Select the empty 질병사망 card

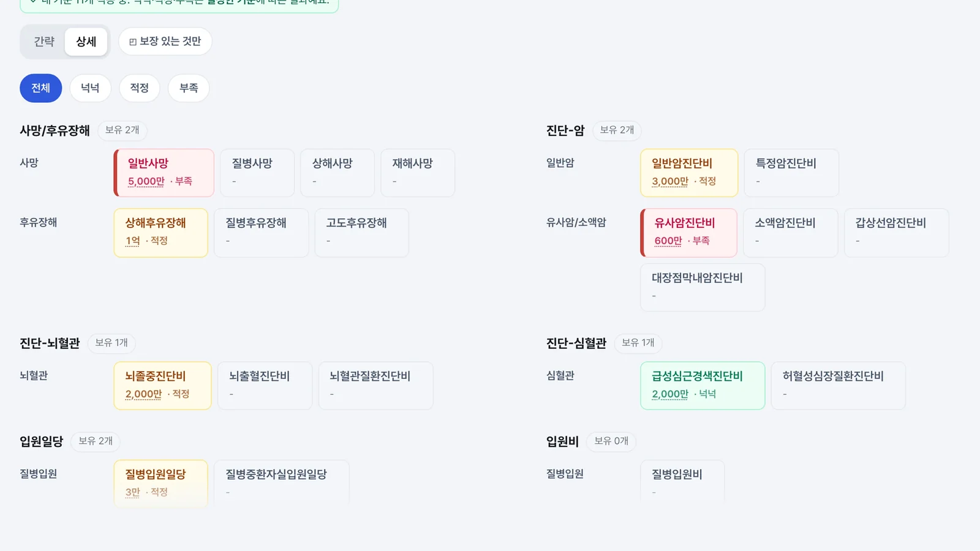point(257,173)
